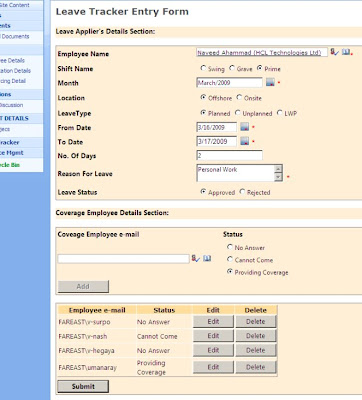The width and height of the screenshot is (362, 400).
Task: Select Providing Coverage status
Action: point(229,272)
